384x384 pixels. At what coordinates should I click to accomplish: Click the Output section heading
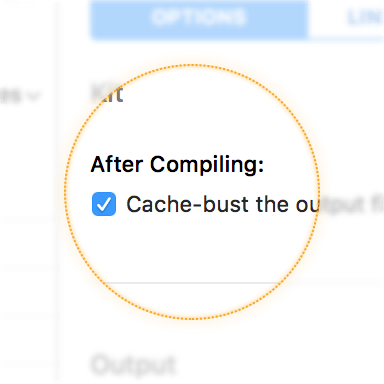[133, 366]
